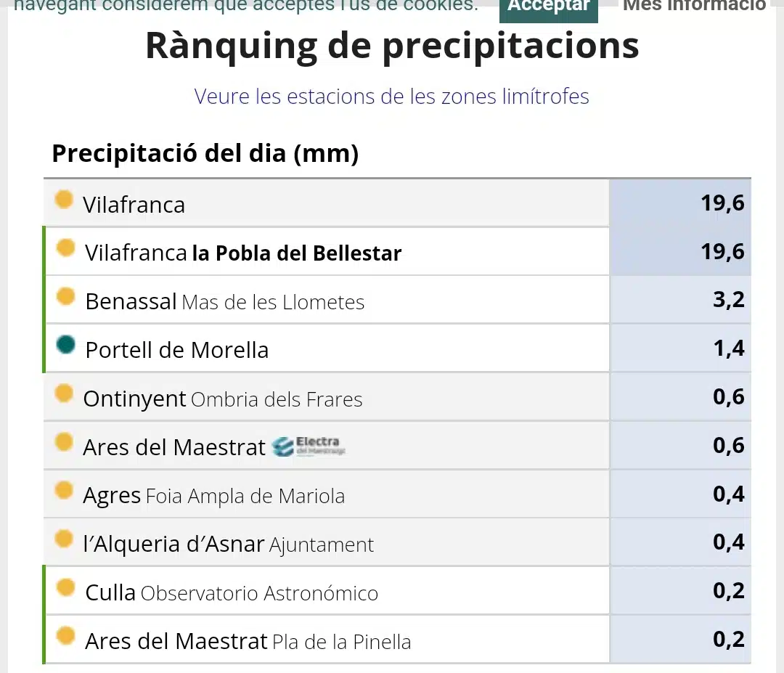Accept cookies with the Acceptar button

[x=549, y=9]
